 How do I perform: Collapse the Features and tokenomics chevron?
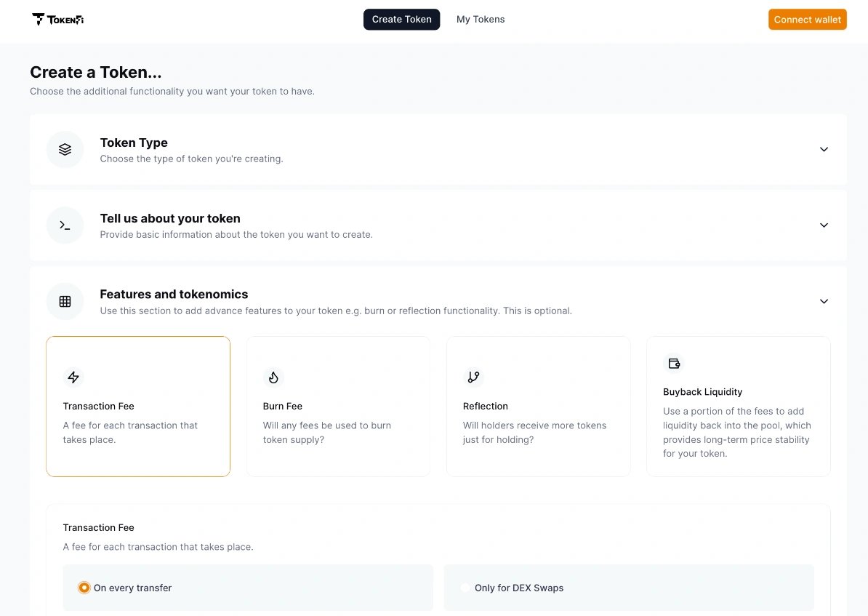tap(824, 301)
